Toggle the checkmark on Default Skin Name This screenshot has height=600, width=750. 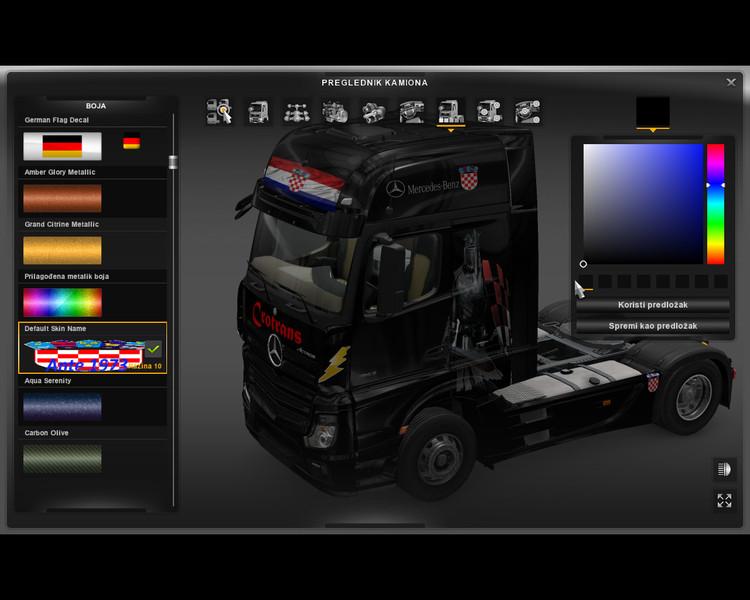tap(153, 350)
